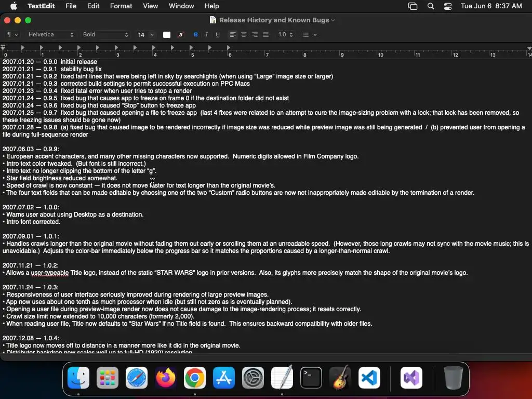Center align the text
532x399 pixels.
244,35
